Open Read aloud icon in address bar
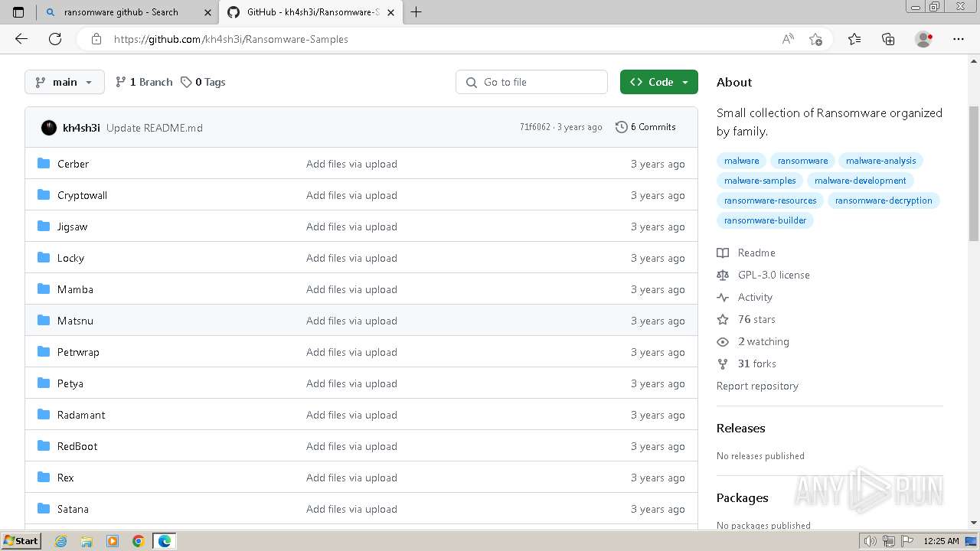This screenshot has width=980, height=551. coord(788,39)
